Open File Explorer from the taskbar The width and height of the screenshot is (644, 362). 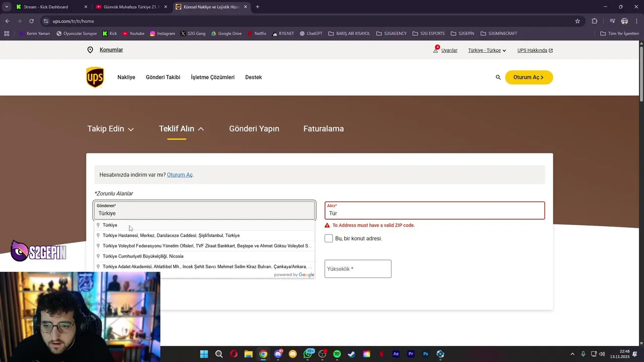(249, 354)
